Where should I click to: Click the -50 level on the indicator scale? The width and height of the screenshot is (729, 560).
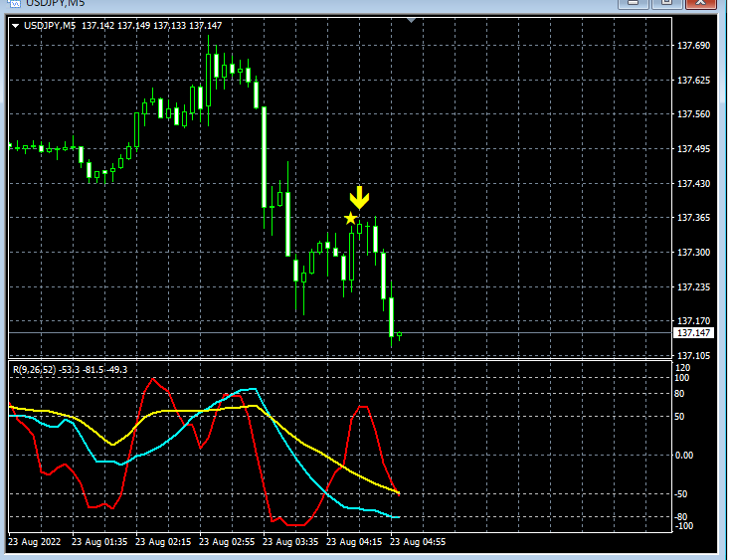pyautogui.click(x=681, y=494)
